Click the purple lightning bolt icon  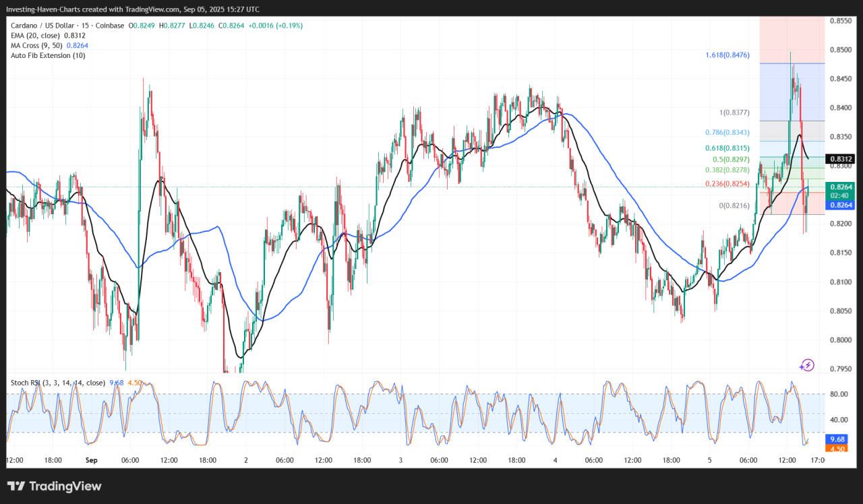(806, 365)
